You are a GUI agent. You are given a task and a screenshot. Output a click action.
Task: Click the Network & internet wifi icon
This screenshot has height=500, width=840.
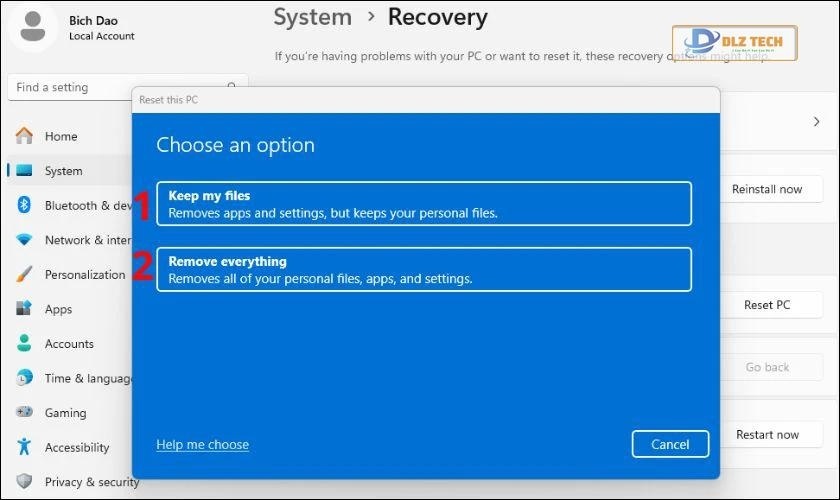(x=24, y=240)
